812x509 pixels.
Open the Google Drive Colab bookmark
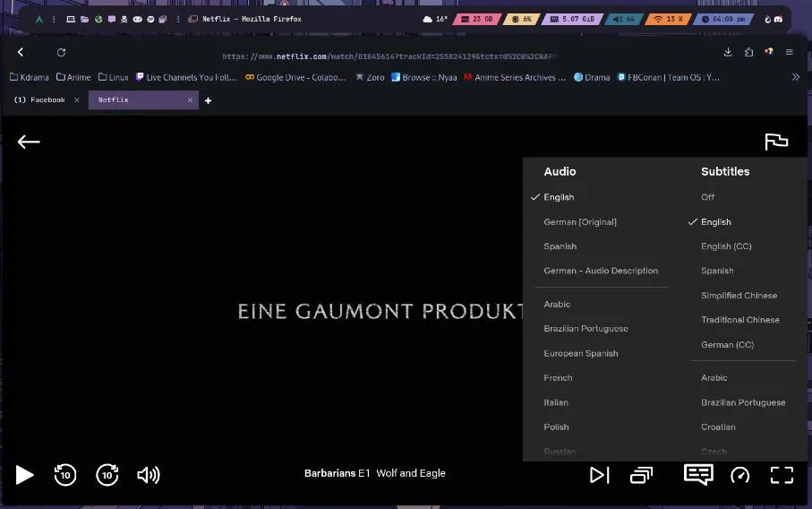pyautogui.click(x=295, y=77)
